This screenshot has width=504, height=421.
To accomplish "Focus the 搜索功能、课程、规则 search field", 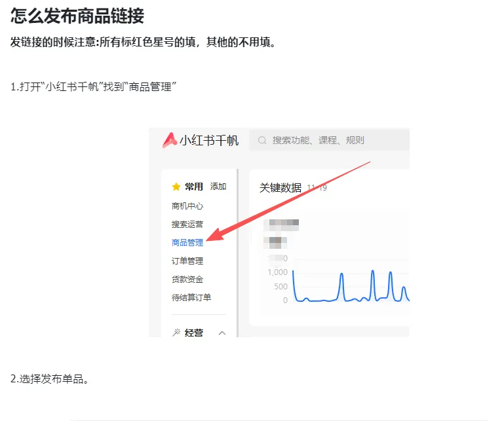I will click(x=330, y=140).
